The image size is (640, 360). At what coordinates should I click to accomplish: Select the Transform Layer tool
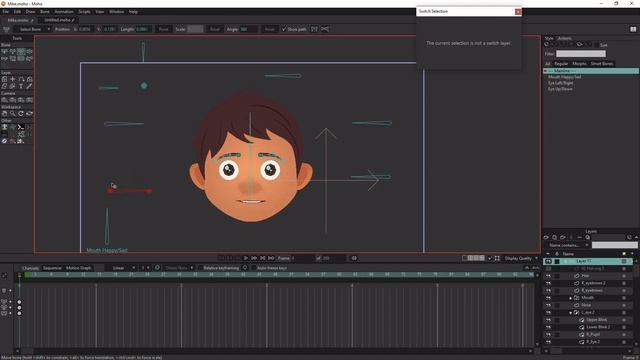(4, 79)
